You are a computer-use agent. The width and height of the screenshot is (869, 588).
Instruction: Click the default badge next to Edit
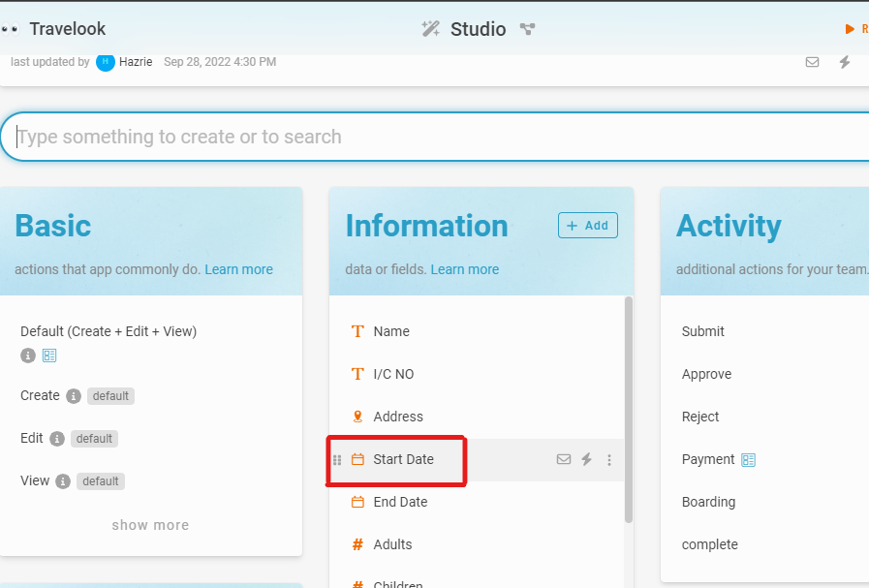[x=94, y=438]
